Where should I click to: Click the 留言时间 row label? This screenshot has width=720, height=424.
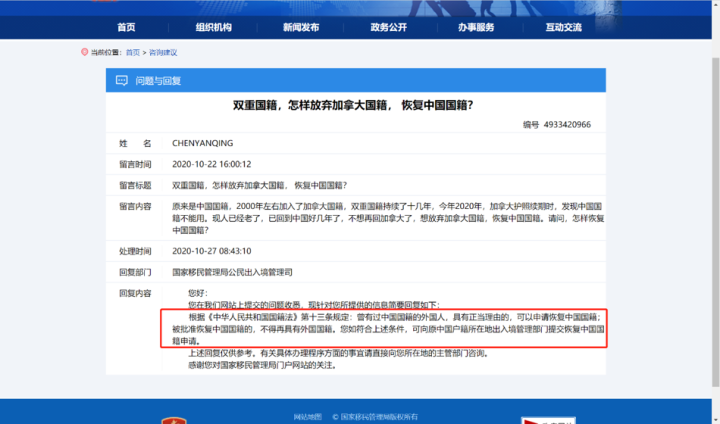(x=135, y=164)
